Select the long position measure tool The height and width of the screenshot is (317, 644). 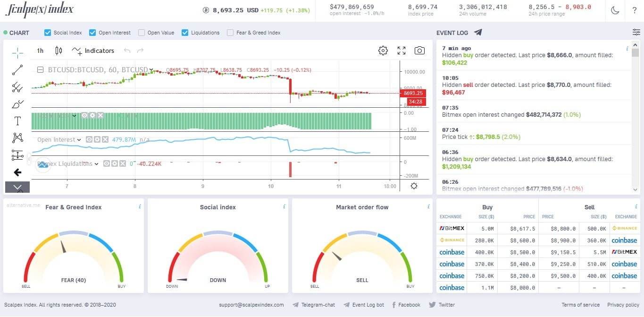coord(17,155)
